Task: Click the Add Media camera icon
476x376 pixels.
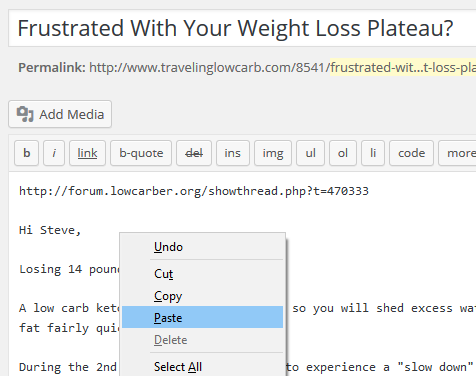Action: [25, 114]
